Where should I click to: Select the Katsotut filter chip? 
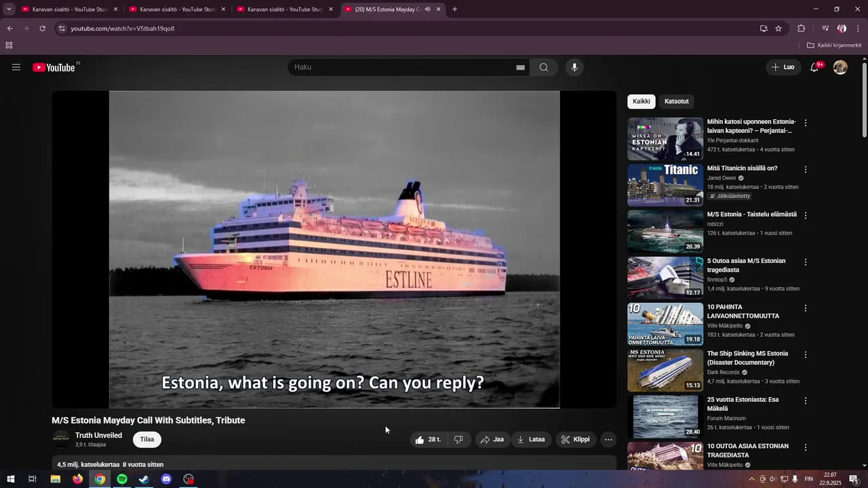pyautogui.click(x=677, y=102)
